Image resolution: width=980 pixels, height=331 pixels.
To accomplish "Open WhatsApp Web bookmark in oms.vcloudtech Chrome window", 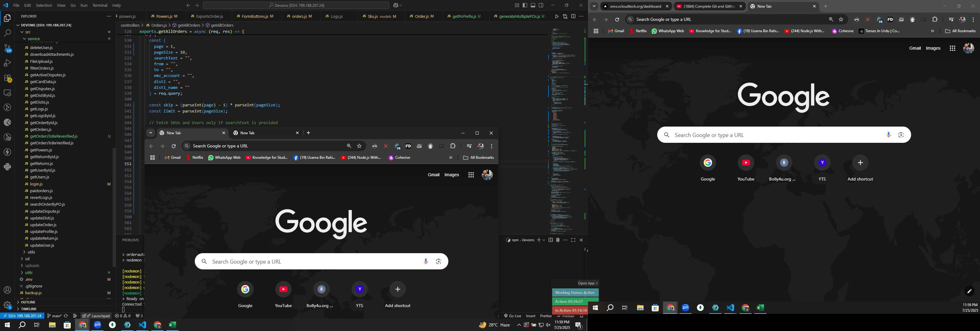I will click(x=667, y=31).
